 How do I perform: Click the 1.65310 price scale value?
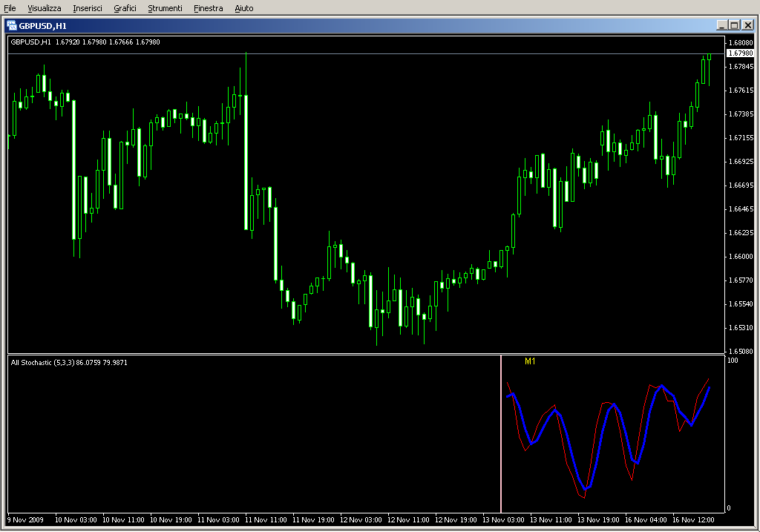tap(741, 327)
